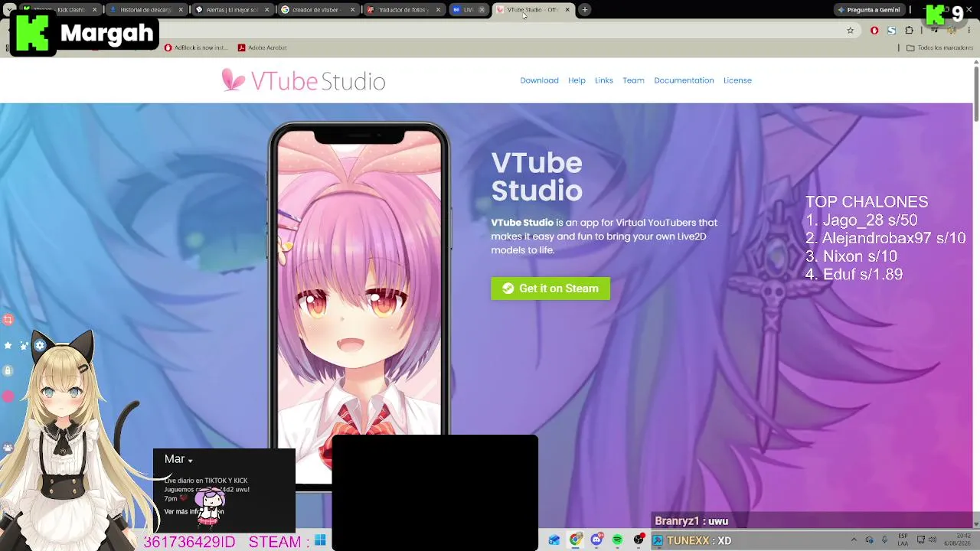This screenshot has height=551, width=980.
Task: Open Google Chrome from the taskbar
Action: (x=575, y=540)
